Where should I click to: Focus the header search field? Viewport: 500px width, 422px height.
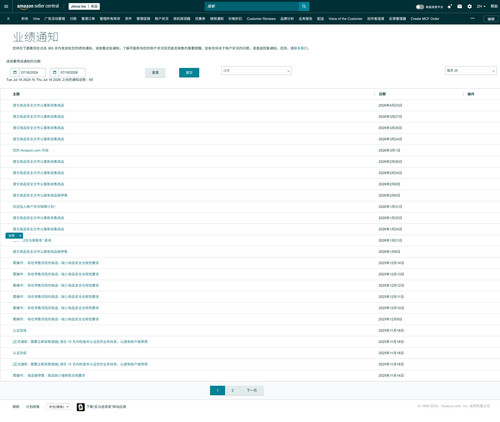click(x=252, y=6)
